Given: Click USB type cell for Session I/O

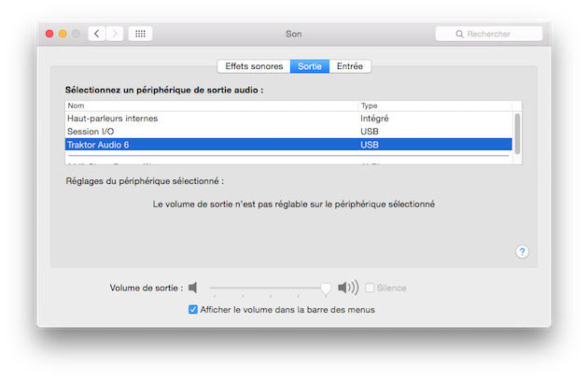Looking at the screenshot, I should click(x=370, y=132).
